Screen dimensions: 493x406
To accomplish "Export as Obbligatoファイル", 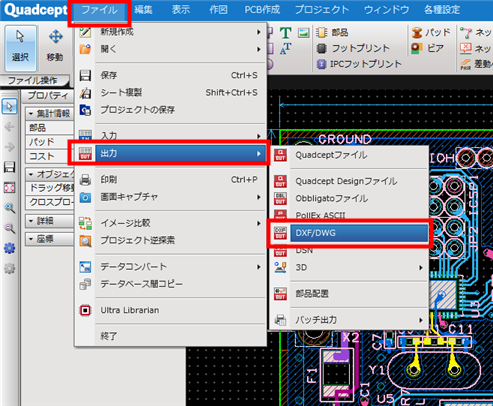I will [x=349, y=198].
